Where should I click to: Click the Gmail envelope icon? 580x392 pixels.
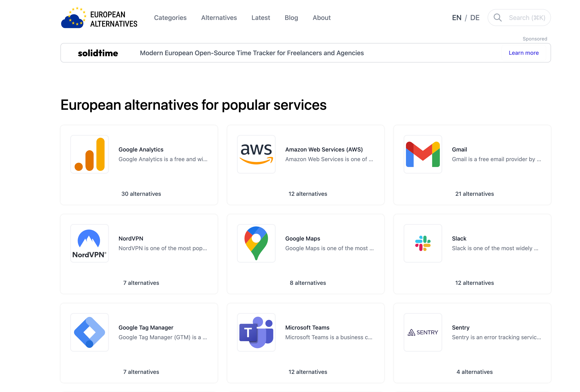click(x=423, y=154)
